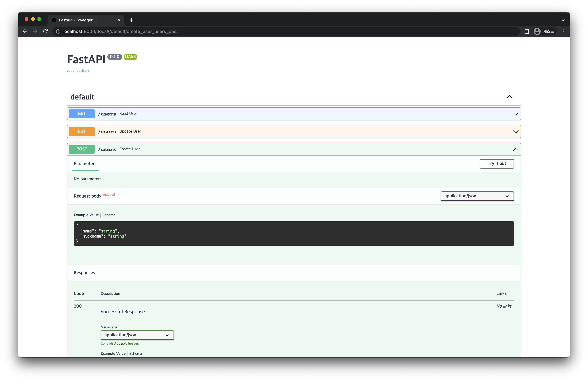Select the FastAPI - Swagger UI tab
588x381 pixels.
tap(86, 20)
